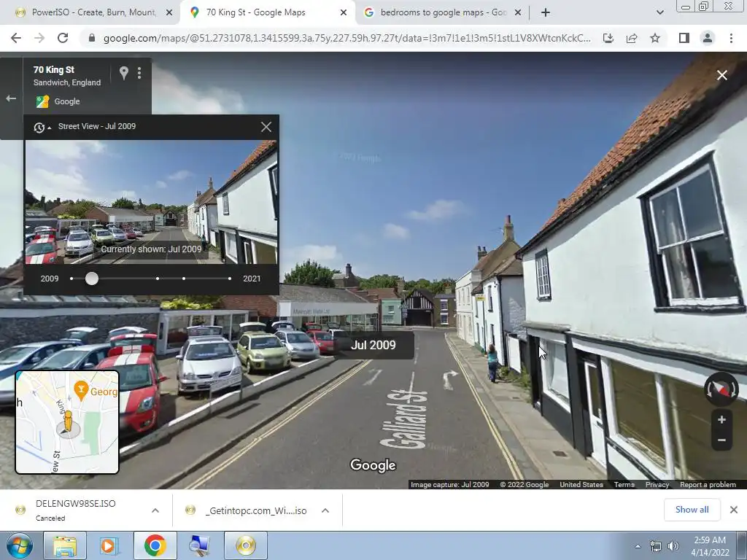This screenshot has width=747, height=560.
Task: Click the Chrome taskbar icon
Action: pos(155,545)
